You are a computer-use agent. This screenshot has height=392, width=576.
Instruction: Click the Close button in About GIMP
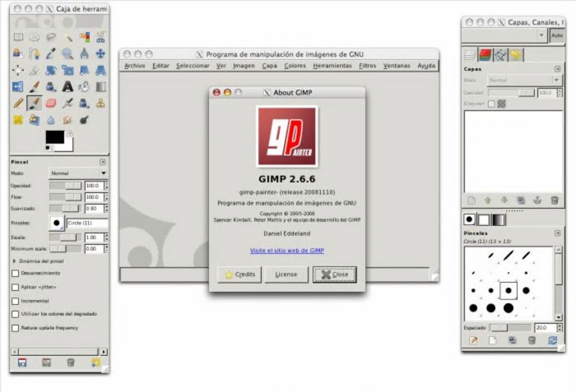click(335, 275)
